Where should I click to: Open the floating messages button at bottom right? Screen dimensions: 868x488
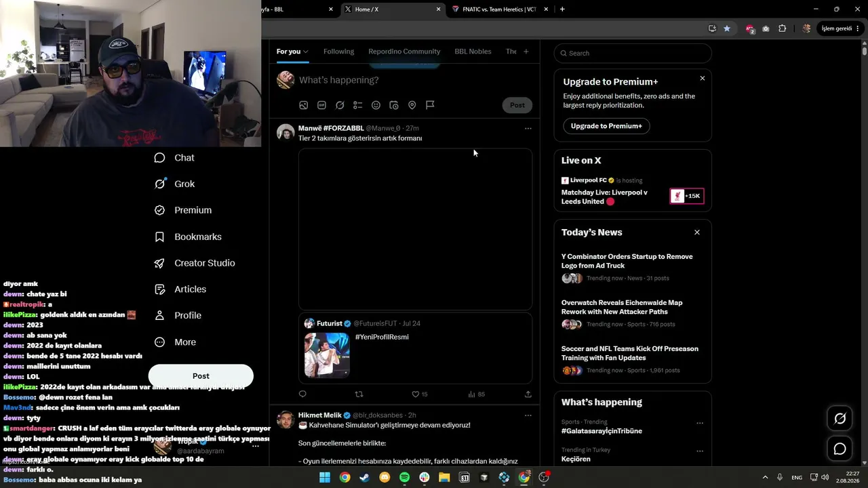tap(840, 449)
